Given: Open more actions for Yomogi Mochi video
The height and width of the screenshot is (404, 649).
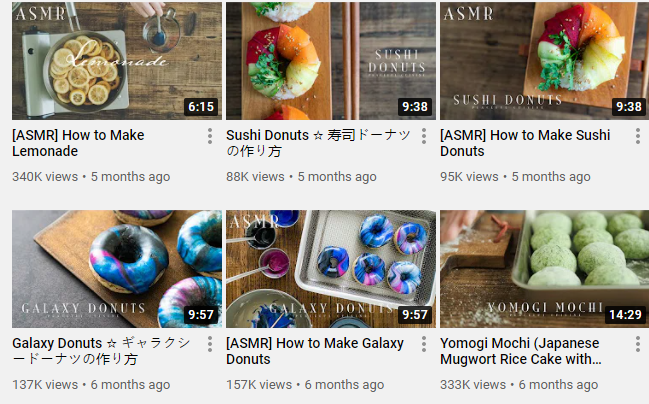Looking at the screenshot, I should point(638,344).
